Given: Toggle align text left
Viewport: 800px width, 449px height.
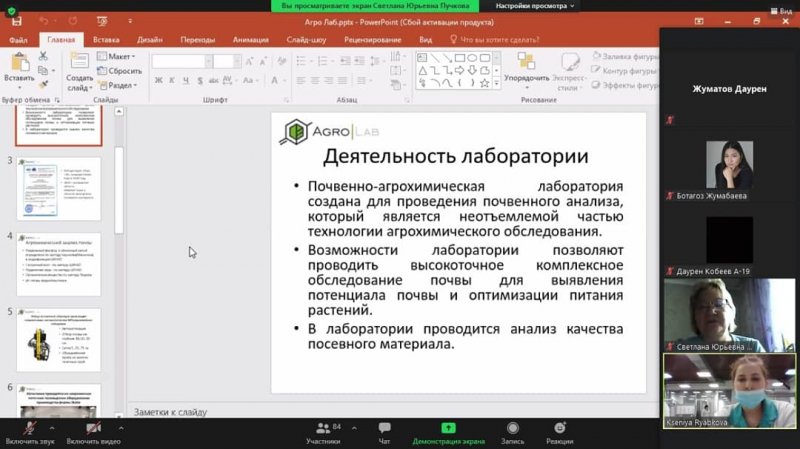Looking at the screenshot, I should click(x=301, y=81).
